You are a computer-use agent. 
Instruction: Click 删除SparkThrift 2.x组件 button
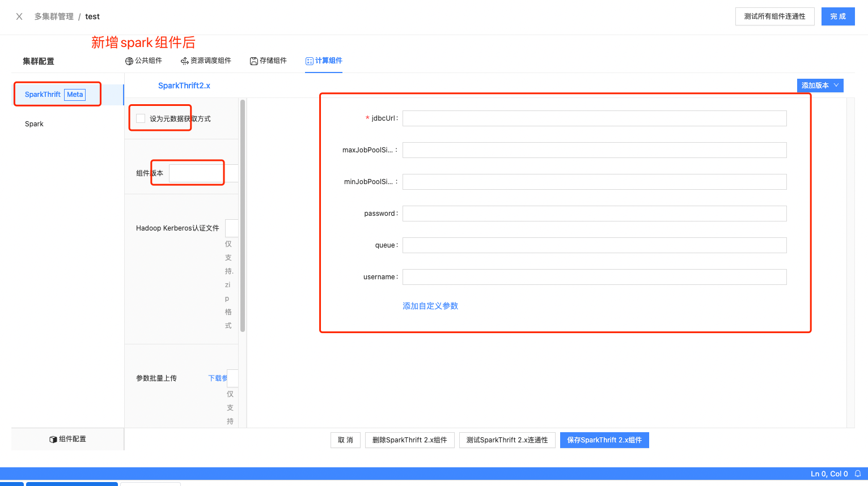coord(409,440)
